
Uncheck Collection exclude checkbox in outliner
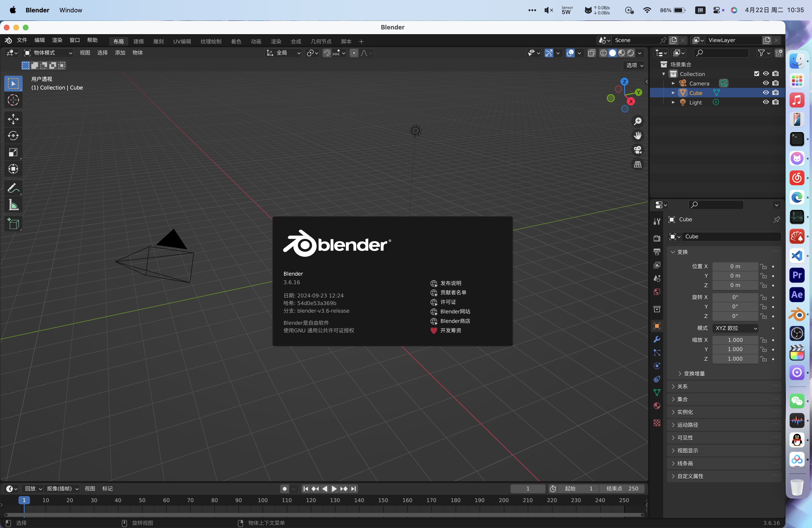coord(756,74)
